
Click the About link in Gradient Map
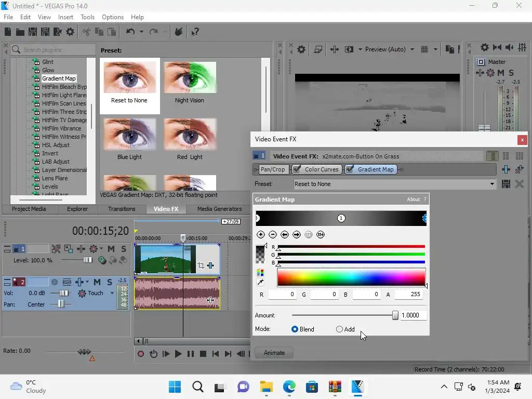(413, 199)
